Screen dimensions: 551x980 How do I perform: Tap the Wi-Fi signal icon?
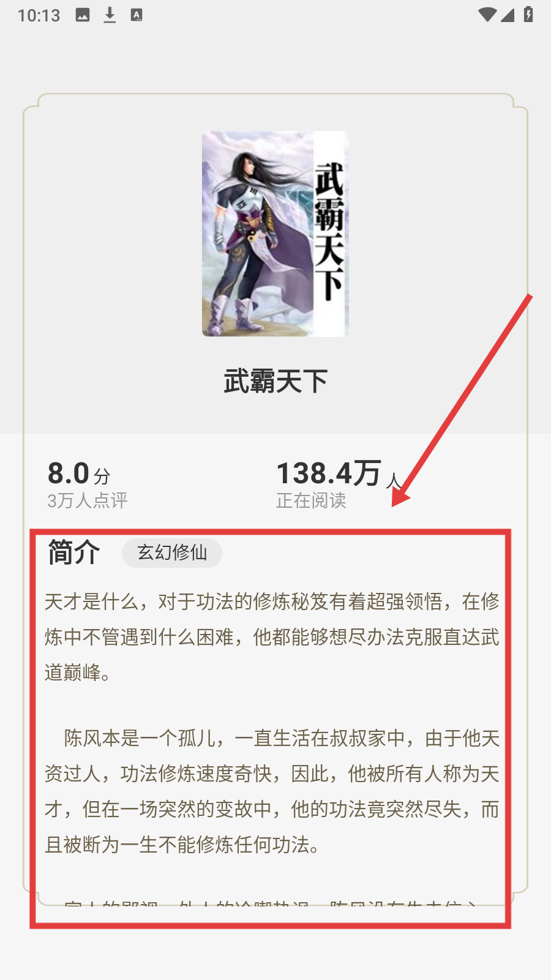pyautogui.click(x=487, y=15)
